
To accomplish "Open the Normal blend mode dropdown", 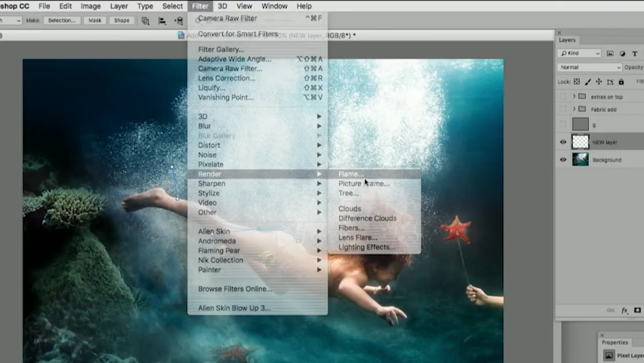I will pos(589,68).
